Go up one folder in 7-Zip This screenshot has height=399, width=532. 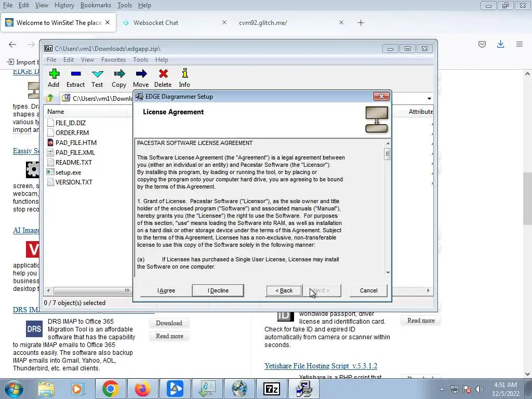tap(50, 98)
